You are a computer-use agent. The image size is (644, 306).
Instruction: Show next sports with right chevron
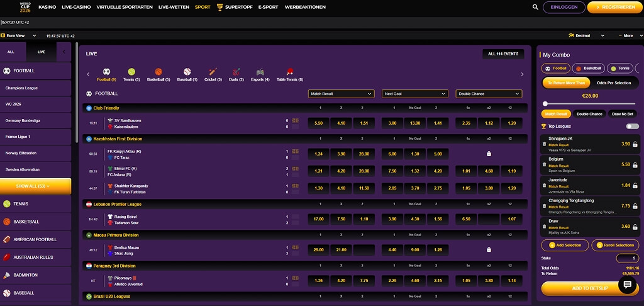click(x=522, y=74)
